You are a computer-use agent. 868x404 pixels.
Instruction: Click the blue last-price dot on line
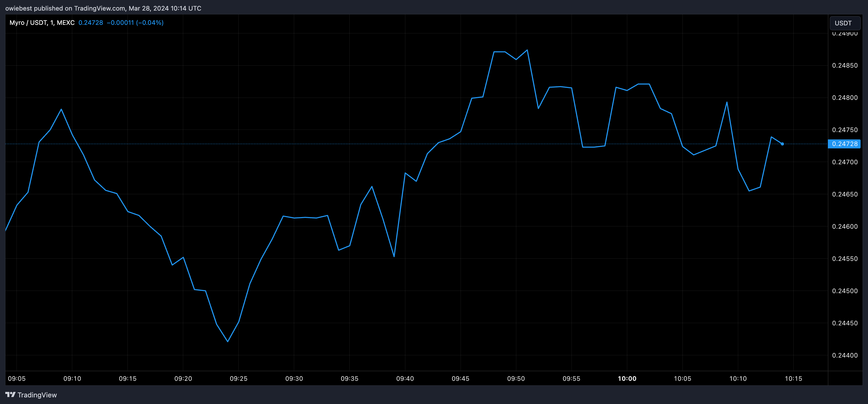[x=782, y=144]
